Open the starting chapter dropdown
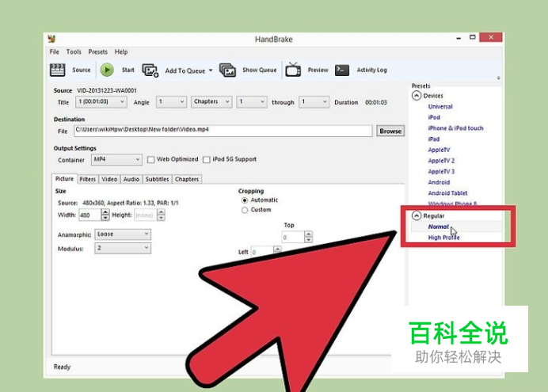The height and width of the screenshot is (392, 548). [x=252, y=101]
